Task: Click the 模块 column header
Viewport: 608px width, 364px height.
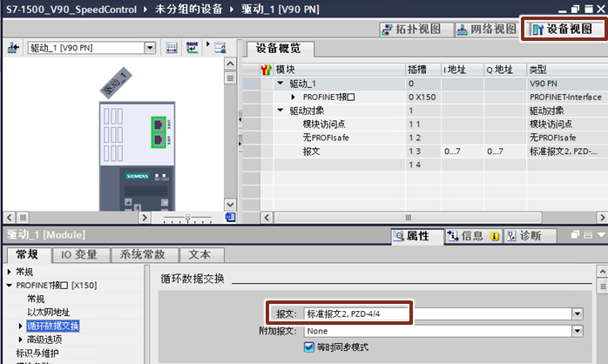Action: tap(340, 70)
